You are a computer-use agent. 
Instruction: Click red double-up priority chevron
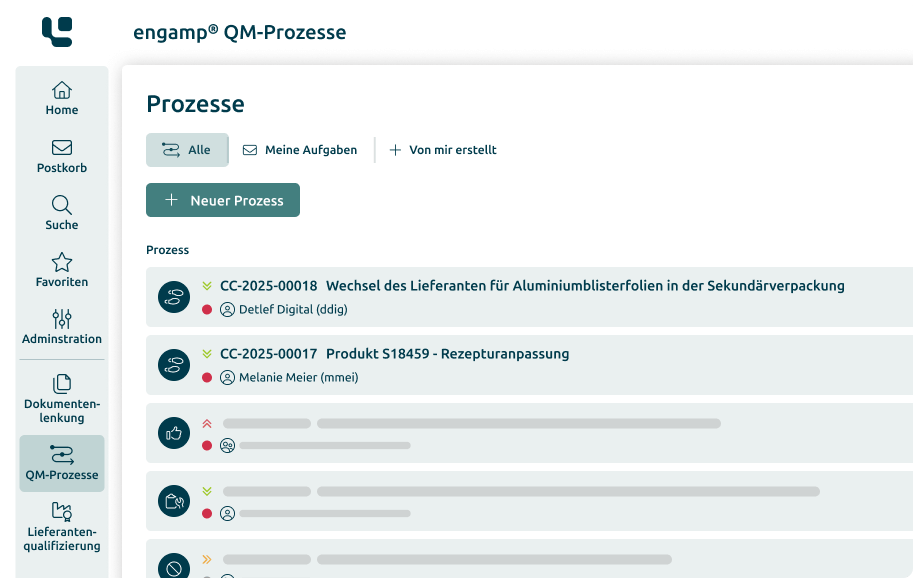(x=207, y=424)
